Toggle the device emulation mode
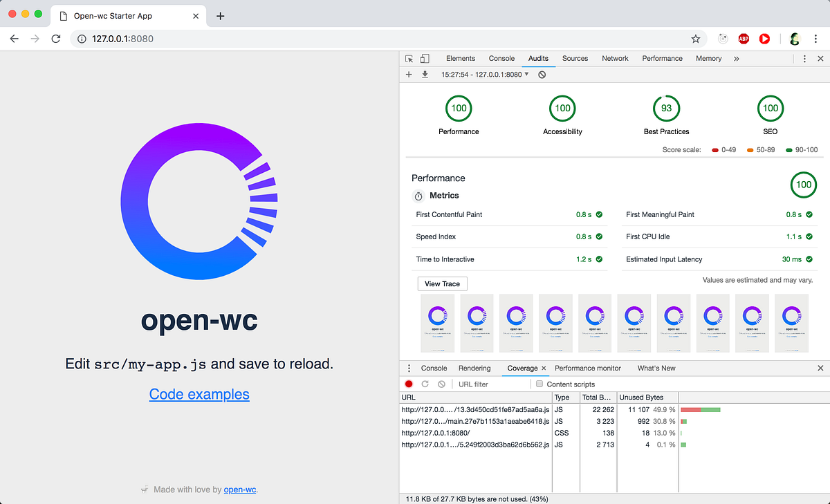 pos(425,58)
